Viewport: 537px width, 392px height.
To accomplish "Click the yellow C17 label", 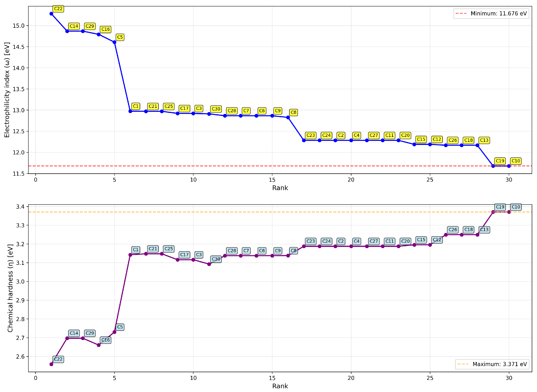I will point(184,108).
